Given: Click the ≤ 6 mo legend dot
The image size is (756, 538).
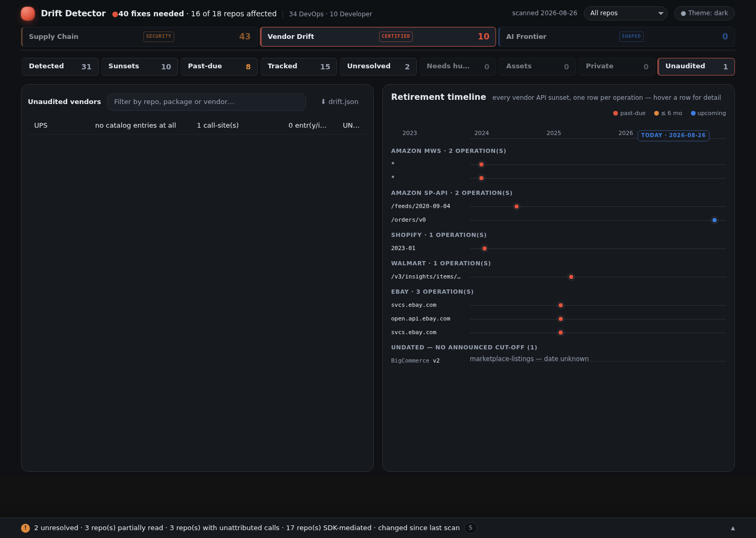Looking at the screenshot, I should pyautogui.click(x=656, y=113).
